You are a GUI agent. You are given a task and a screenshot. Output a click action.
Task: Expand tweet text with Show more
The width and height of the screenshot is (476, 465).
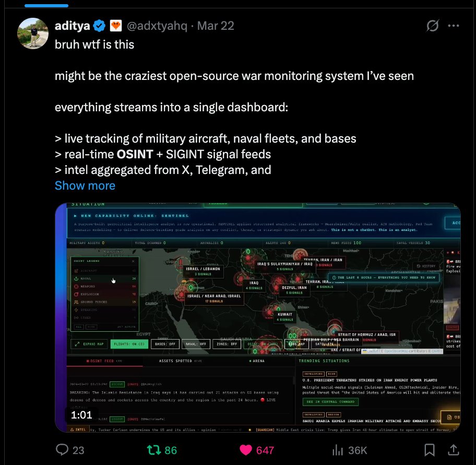click(x=85, y=185)
